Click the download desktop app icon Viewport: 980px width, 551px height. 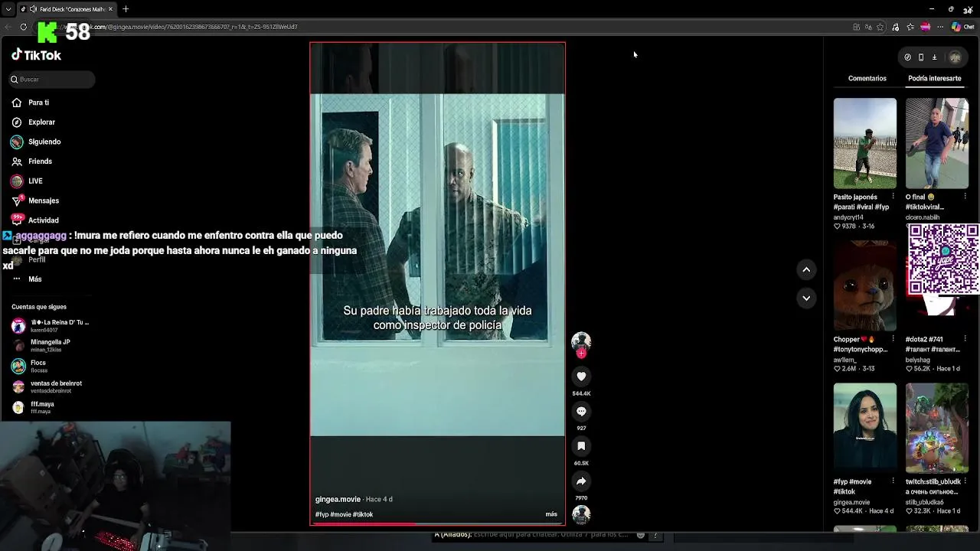934,57
